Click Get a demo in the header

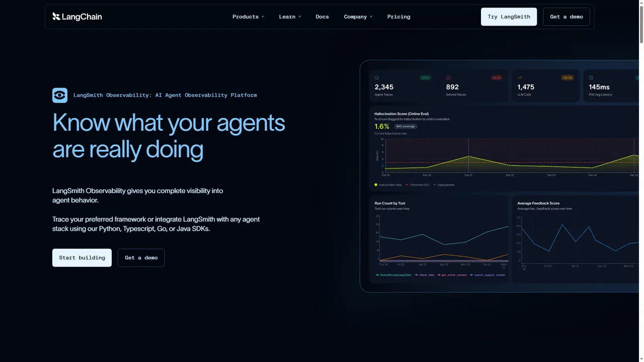click(x=567, y=17)
